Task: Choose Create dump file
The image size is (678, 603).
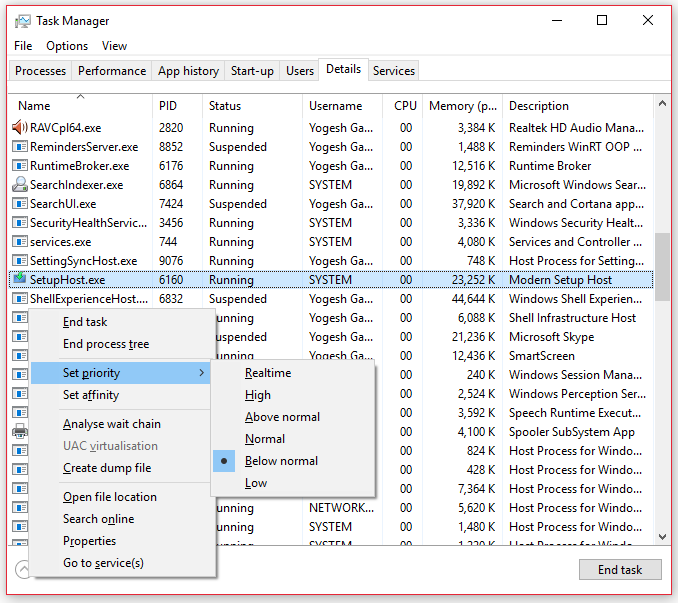Action: click(107, 468)
